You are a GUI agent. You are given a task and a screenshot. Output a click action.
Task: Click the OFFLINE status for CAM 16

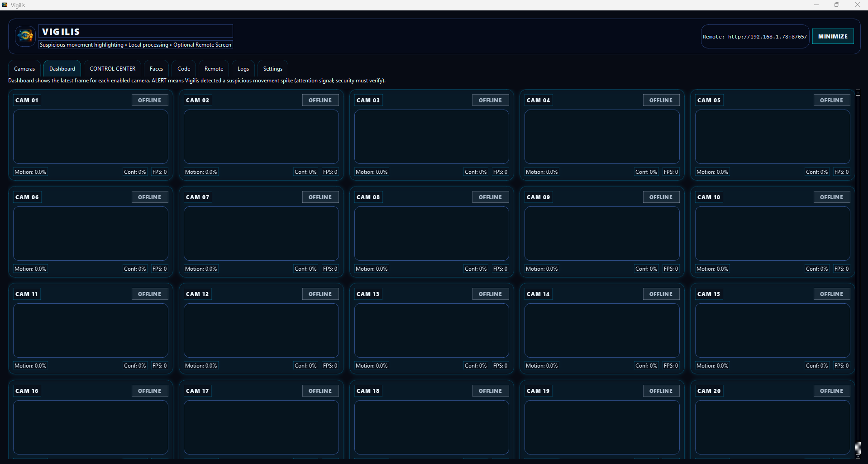click(149, 390)
